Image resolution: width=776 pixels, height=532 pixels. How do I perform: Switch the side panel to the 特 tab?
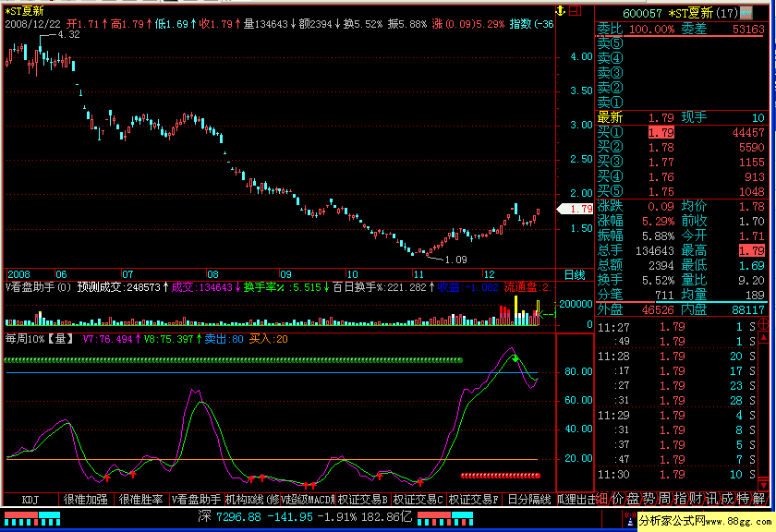pos(743,499)
